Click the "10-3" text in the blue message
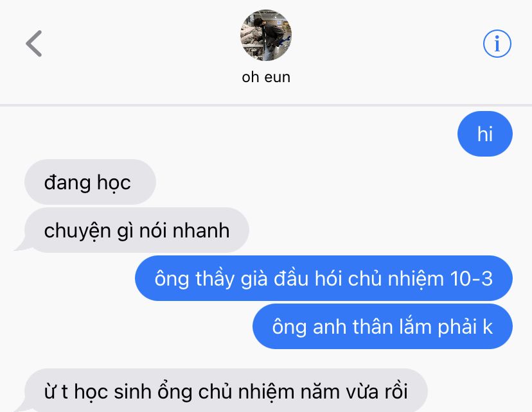Screen dimensions: 532x412 [x=471, y=279]
